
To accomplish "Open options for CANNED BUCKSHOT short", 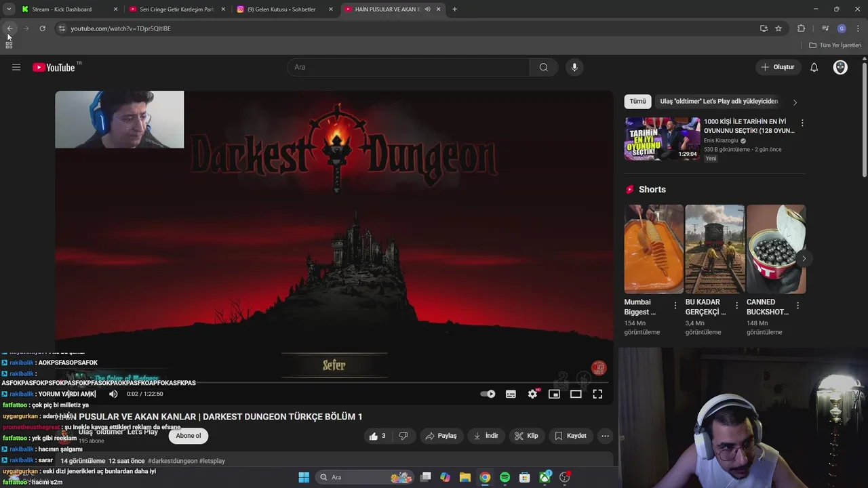I will pyautogui.click(x=797, y=306).
